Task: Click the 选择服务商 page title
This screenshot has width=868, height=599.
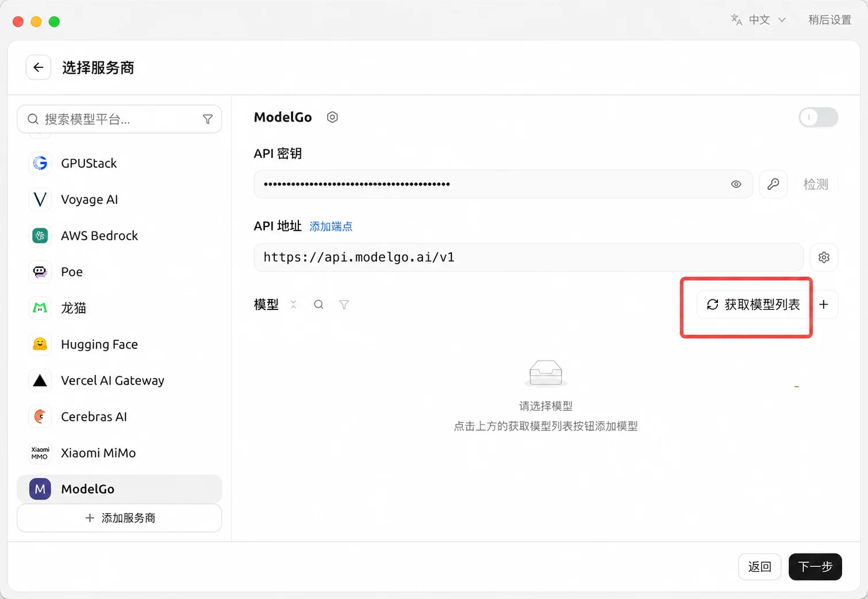Action: (98, 68)
